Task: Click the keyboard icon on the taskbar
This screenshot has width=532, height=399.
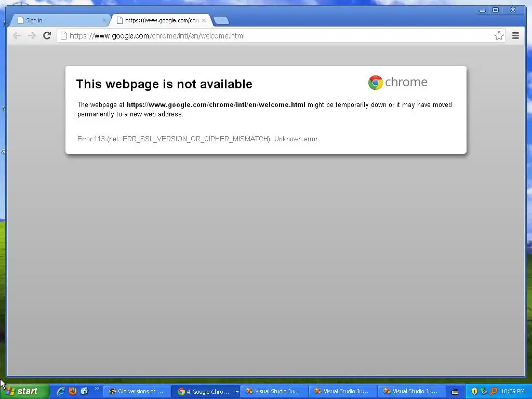Action: [455, 392]
